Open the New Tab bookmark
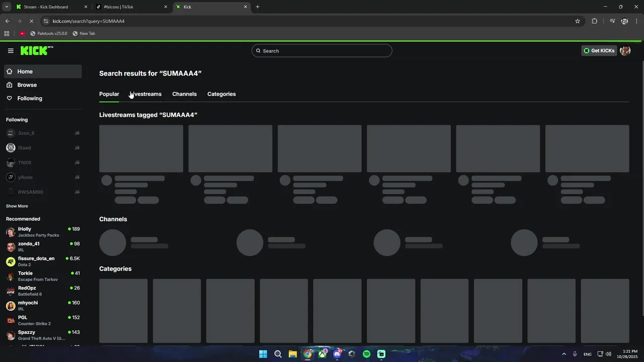Image resolution: width=644 pixels, height=362 pixels. [x=84, y=34]
